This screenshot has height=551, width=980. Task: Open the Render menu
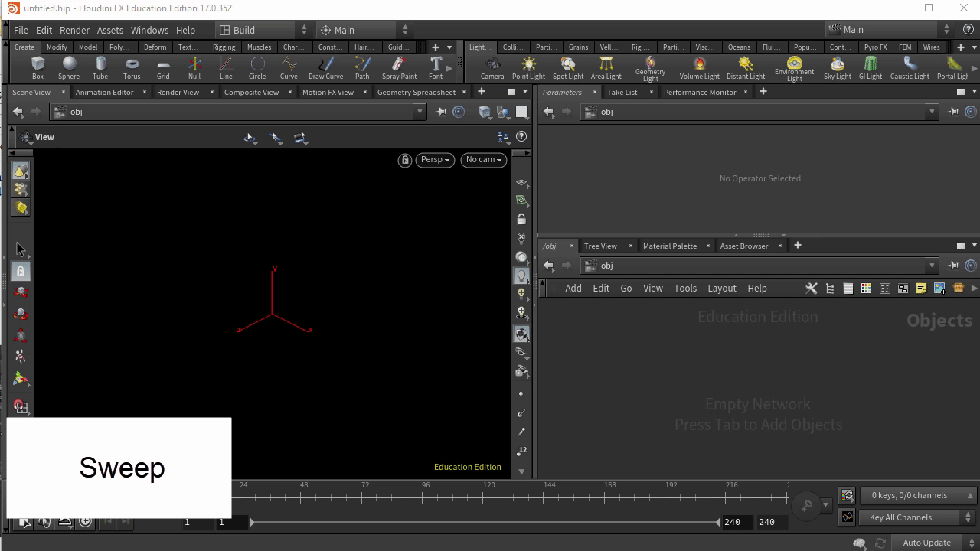[x=74, y=30]
